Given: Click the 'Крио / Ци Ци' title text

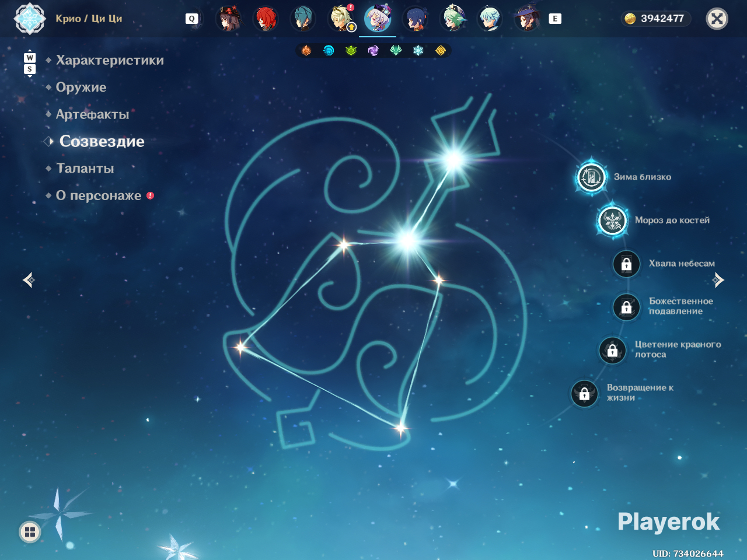Looking at the screenshot, I should click(x=89, y=19).
